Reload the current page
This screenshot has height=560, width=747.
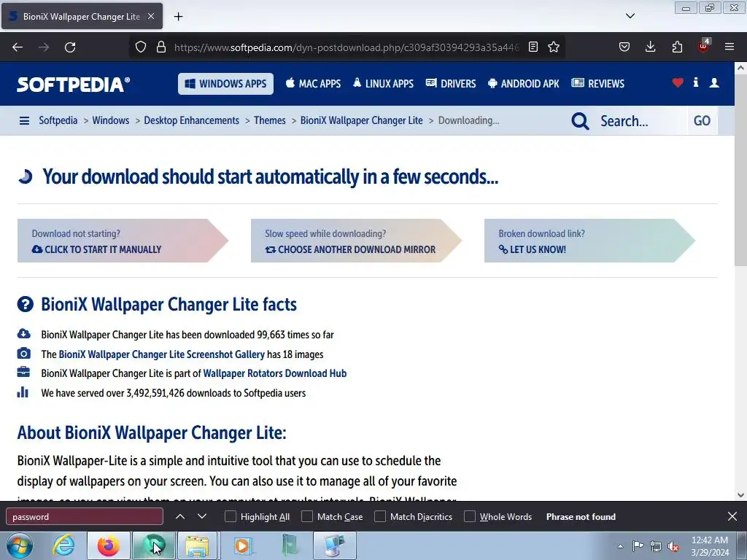(70, 47)
